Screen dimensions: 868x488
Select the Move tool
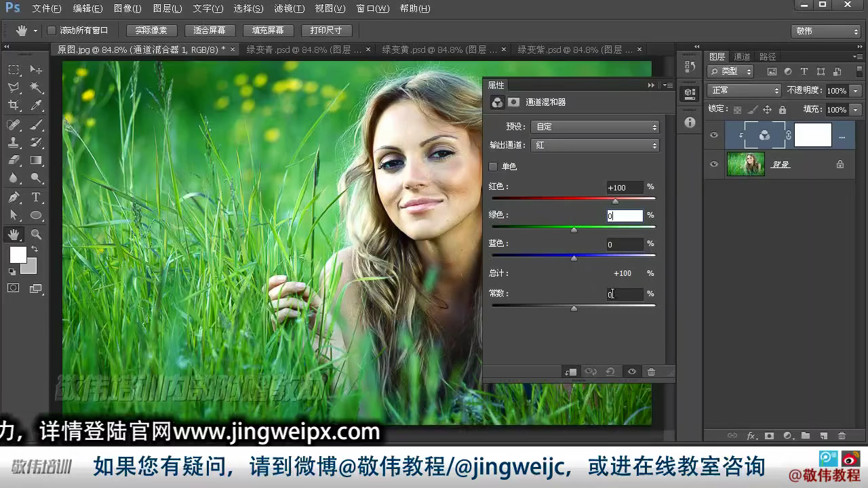pos(36,70)
